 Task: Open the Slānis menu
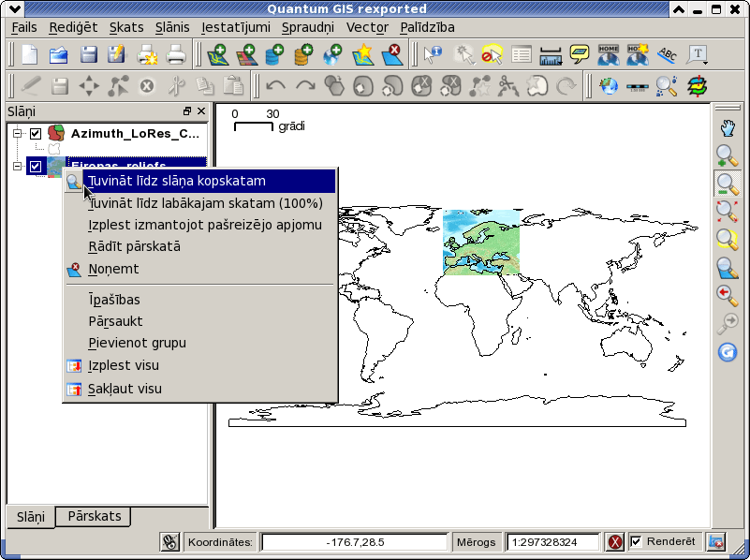pyautogui.click(x=172, y=28)
